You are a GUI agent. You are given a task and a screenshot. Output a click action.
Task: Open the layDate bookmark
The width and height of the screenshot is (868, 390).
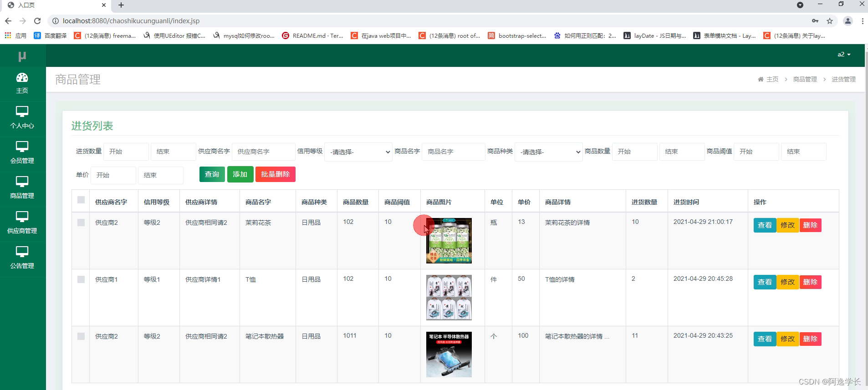[x=655, y=35]
